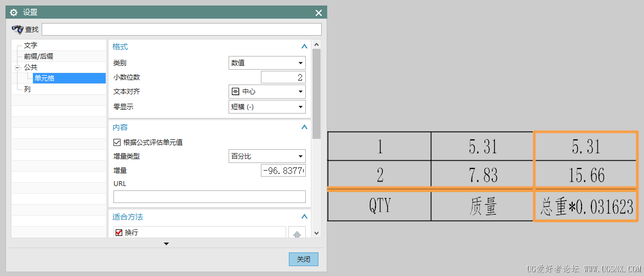Open the 零显示 dropdown showing 短横 (-)
Screen dimensions: 644x276
tap(267, 107)
